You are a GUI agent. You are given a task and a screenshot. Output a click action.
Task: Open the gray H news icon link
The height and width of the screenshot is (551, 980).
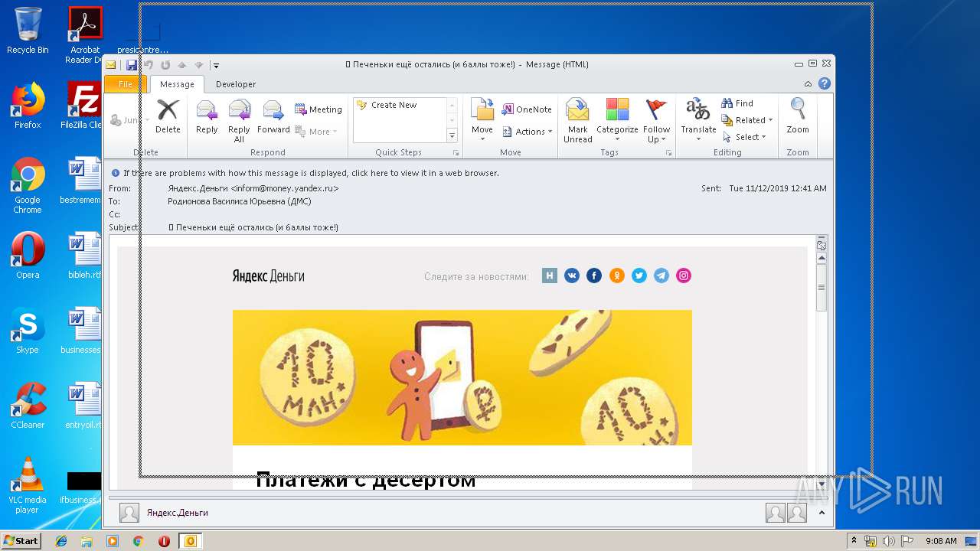pyautogui.click(x=549, y=275)
